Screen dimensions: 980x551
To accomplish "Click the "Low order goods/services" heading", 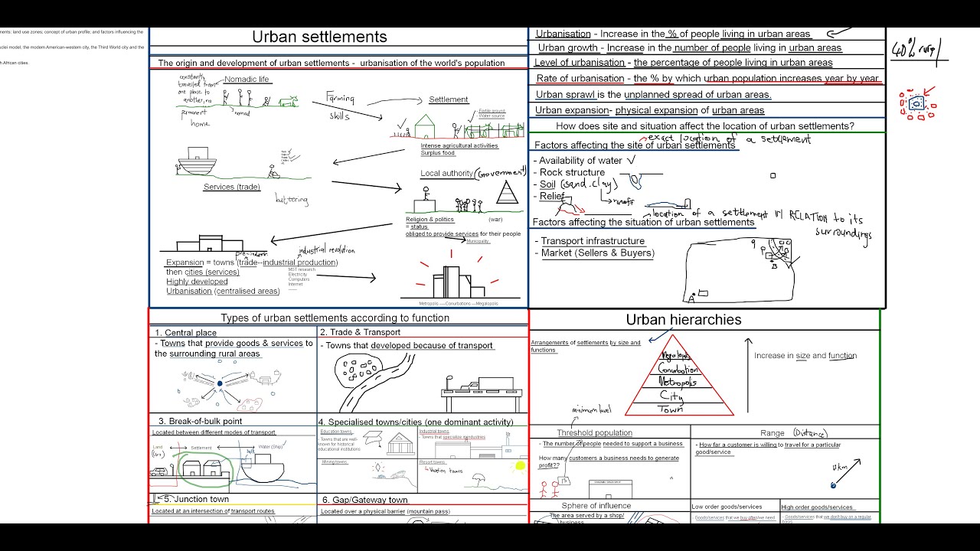I will pos(727,507).
